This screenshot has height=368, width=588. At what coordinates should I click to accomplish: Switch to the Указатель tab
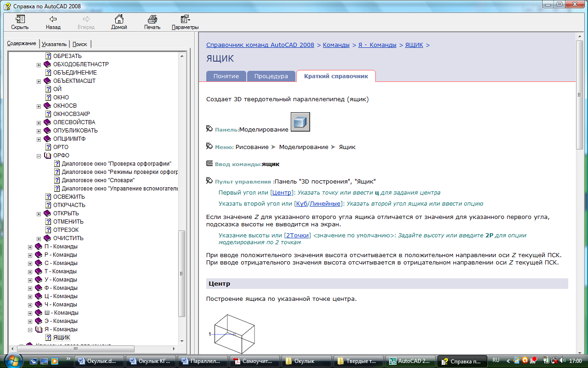click(x=54, y=44)
